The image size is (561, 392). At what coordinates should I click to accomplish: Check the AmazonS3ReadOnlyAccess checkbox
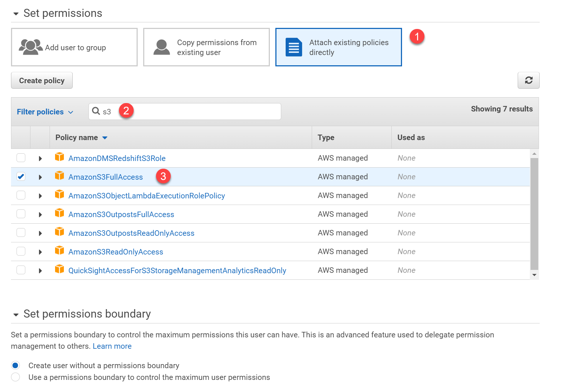21,251
